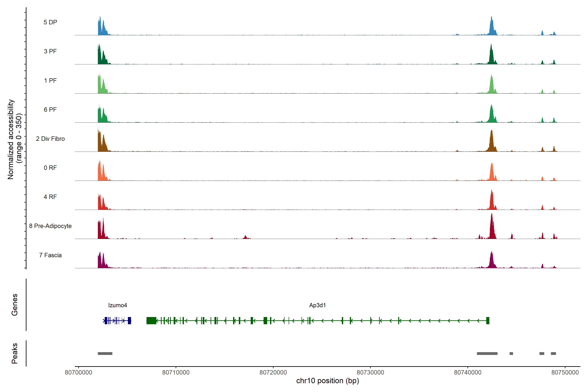The width and height of the screenshot is (588, 392).
Task: Click the leftmost gray peak bar
Action: [x=105, y=353]
